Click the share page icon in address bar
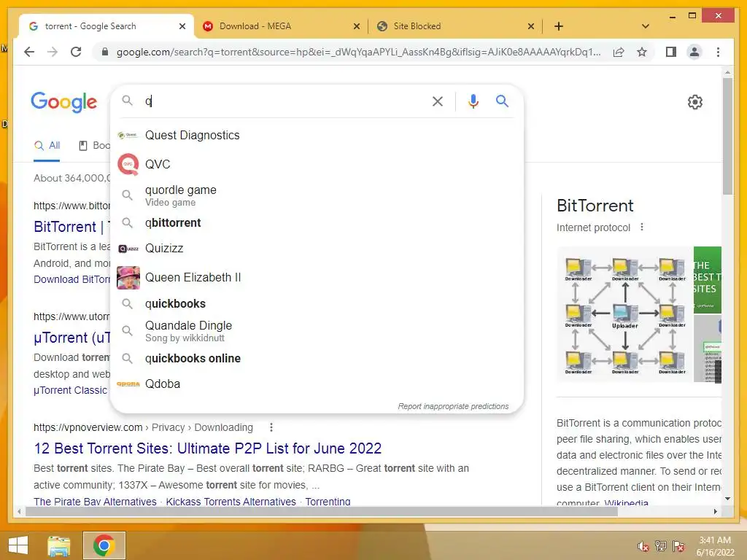The image size is (747, 560). (x=619, y=52)
